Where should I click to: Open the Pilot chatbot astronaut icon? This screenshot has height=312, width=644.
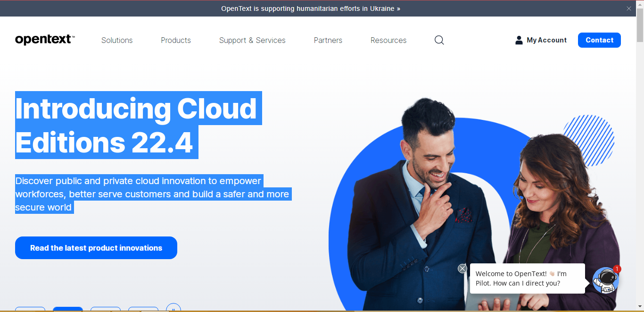click(x=605, y=279)
